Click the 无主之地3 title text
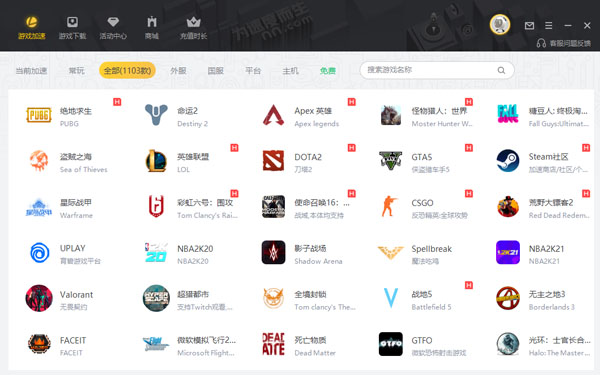 click(547, 294)
